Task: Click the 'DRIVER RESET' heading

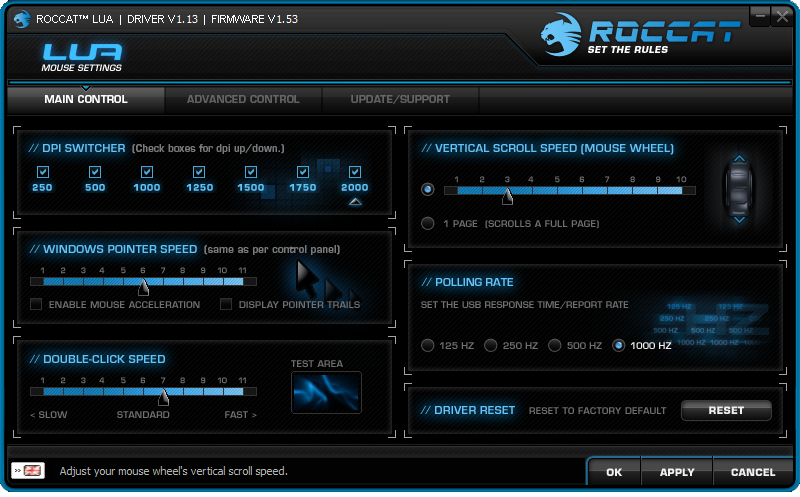Action: [474, 410]
